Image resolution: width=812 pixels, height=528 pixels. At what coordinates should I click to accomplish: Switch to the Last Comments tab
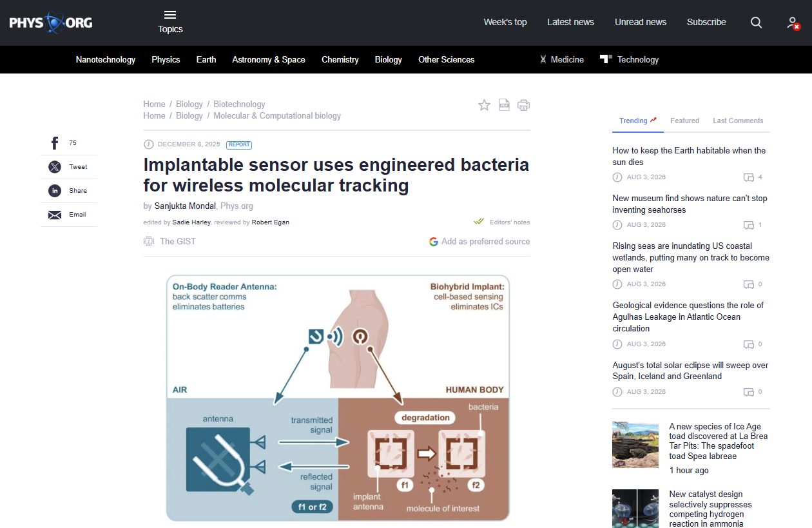(x=738, y=121)
